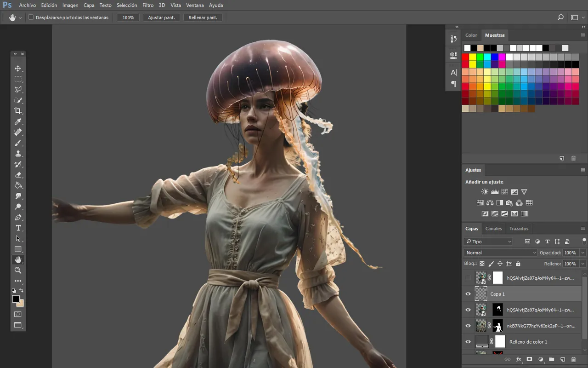
Task: Hide the nkB7NkG77hzYv6Iok2sP layer
Action: [468, 326]
